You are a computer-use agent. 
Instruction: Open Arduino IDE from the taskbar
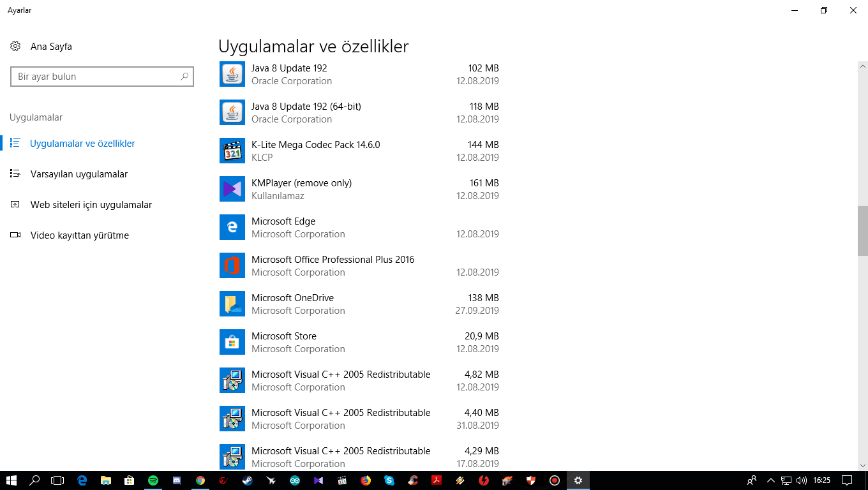tap(295, 480)
